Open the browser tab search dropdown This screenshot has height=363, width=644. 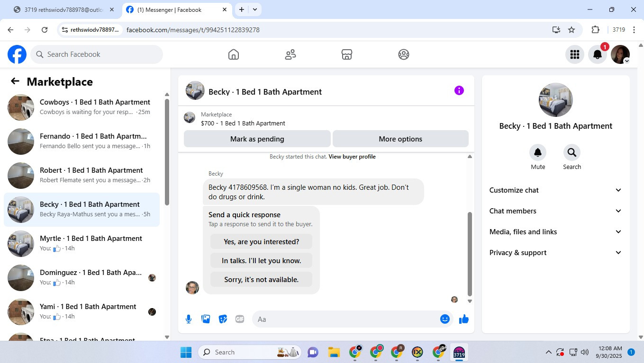pos(255,9)
